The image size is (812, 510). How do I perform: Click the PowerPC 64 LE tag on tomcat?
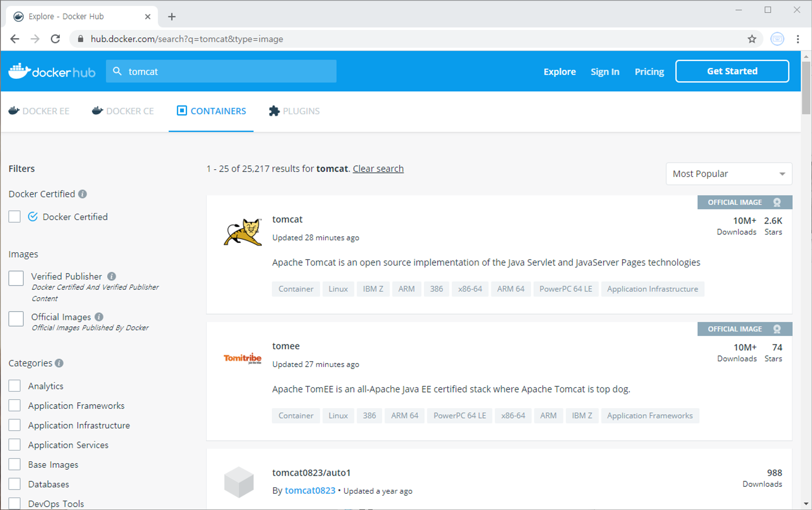(x=566, y=289)
